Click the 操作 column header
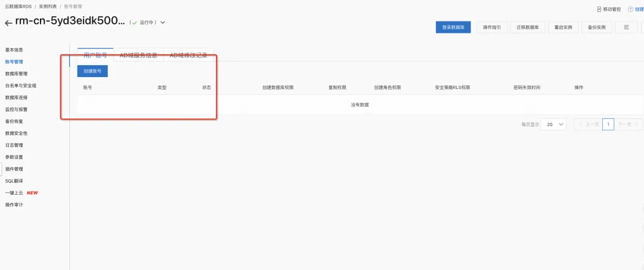 click(578, 88)
